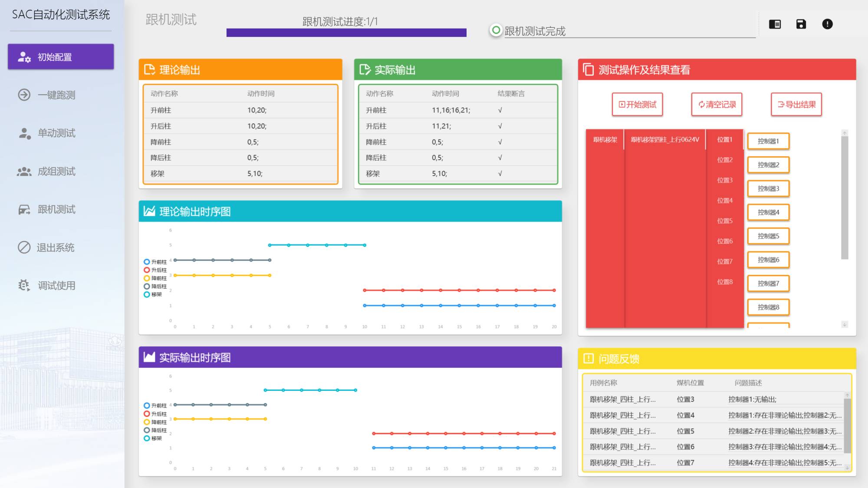Click down arrow in 问题反馈 table scrollbar
The image size is (868, 488).
coord(847,468)
